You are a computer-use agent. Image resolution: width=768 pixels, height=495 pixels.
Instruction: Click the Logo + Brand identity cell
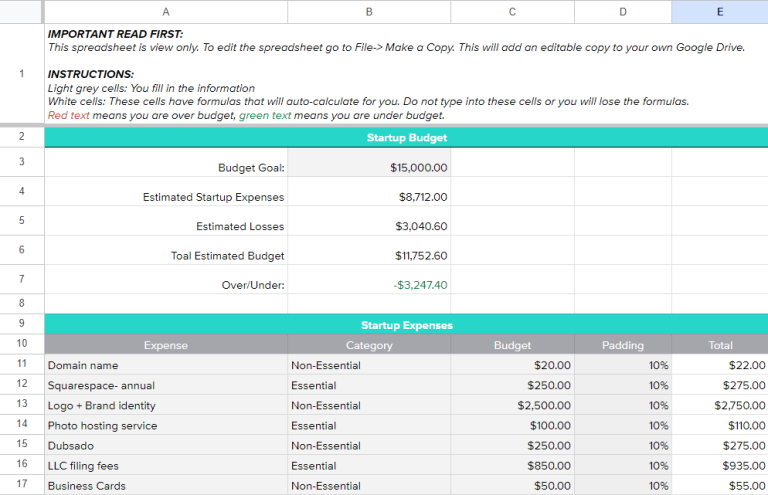(x=165, y=405)
